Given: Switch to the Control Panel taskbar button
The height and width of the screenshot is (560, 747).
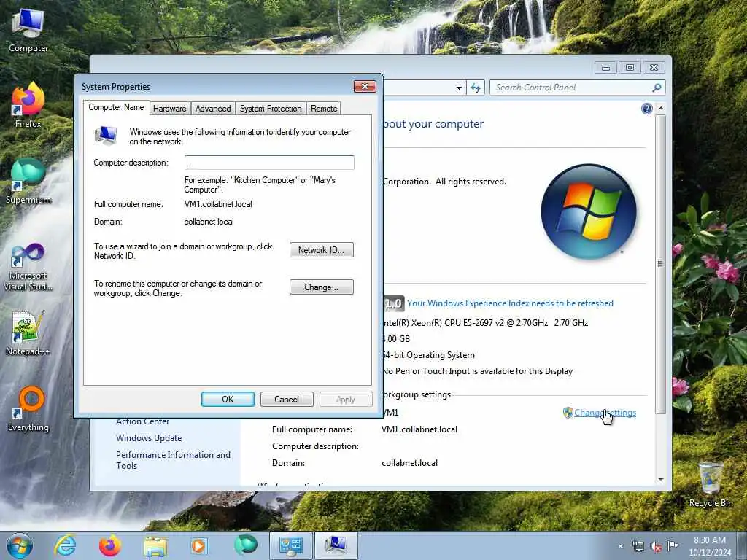Looking at the screenshot, I should tap(291, 545).
